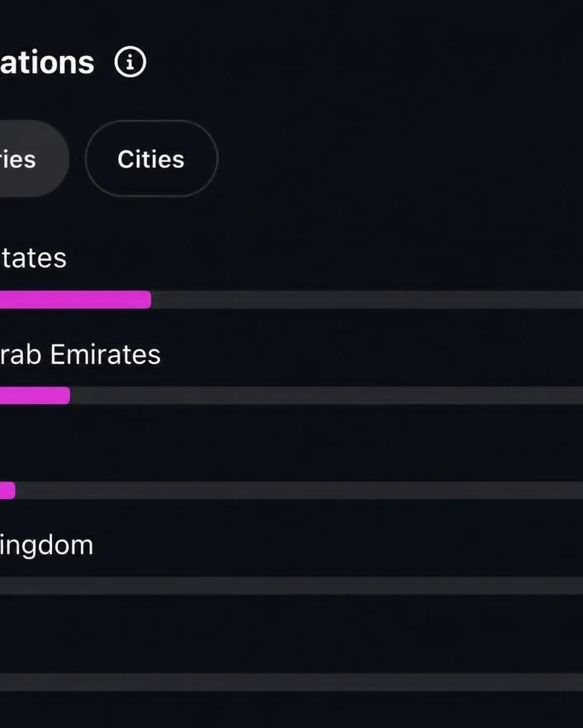Open the locations info icon
This screenshot has width=583, height=728.
pos(130,62)
